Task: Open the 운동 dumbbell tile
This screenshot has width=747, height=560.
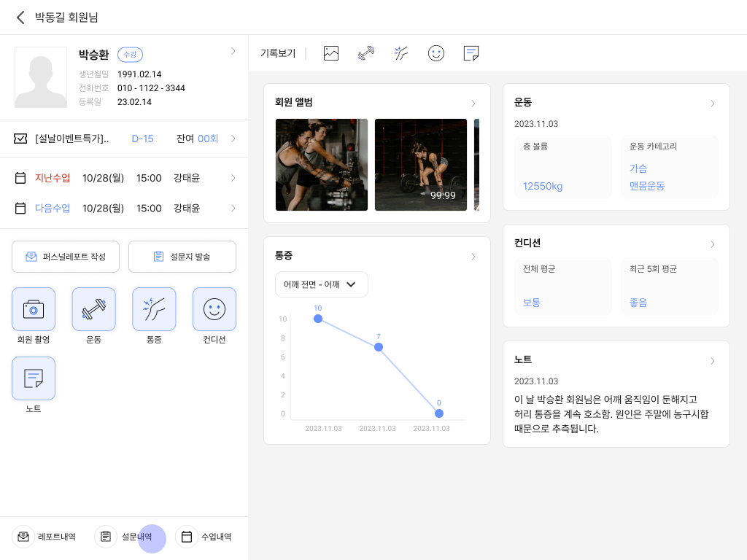Action: (94, 309)
